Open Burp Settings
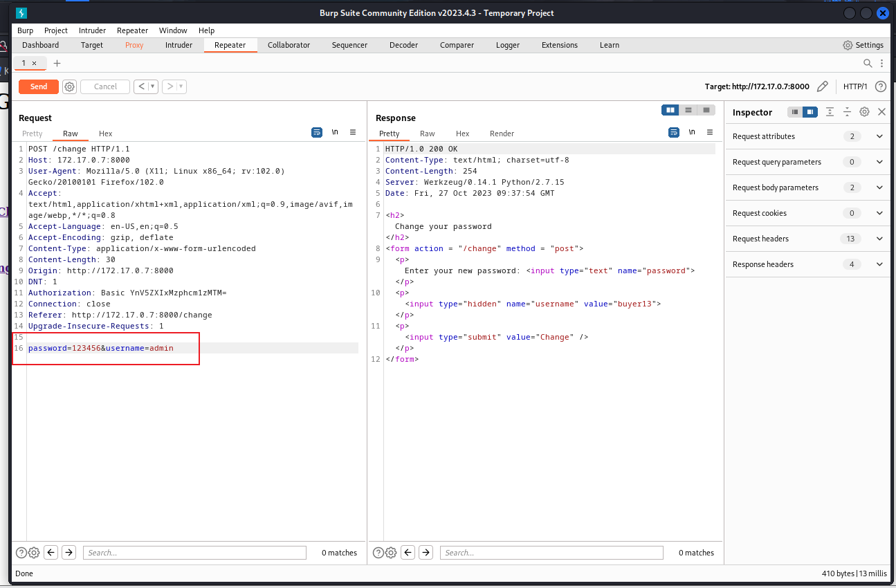The height and width of the screenshot is (588, 896). (863, 45)
